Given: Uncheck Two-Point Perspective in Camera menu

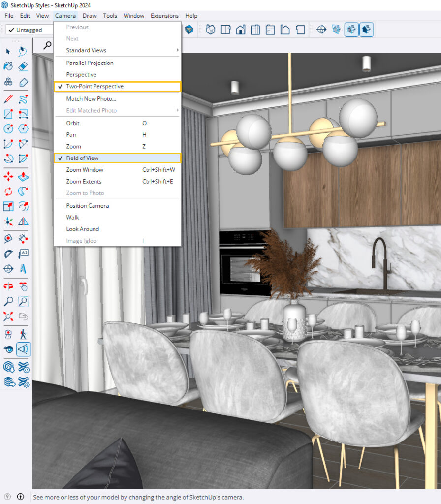Looking at the screenshot, I should point(94,87).
